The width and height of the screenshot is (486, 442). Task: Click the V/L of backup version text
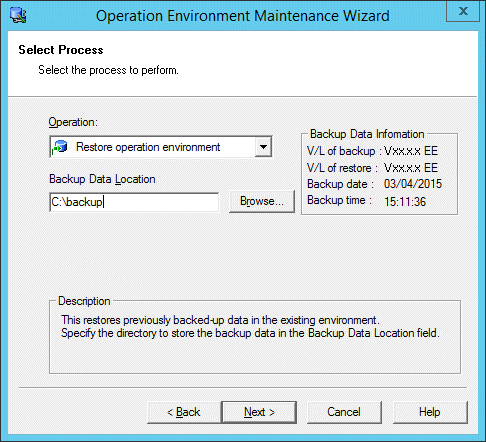coord(411,151)
